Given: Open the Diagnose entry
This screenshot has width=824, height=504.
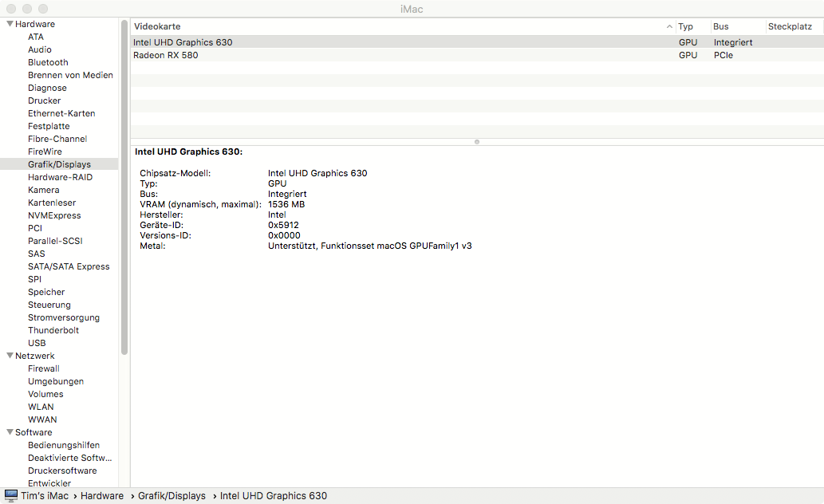Looking at the screenshot, I should click(x=47, y=88).
